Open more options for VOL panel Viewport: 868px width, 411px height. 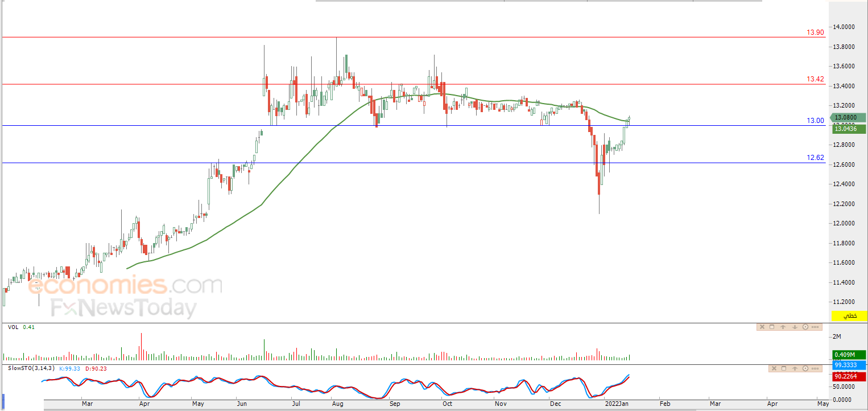(815, 327)
